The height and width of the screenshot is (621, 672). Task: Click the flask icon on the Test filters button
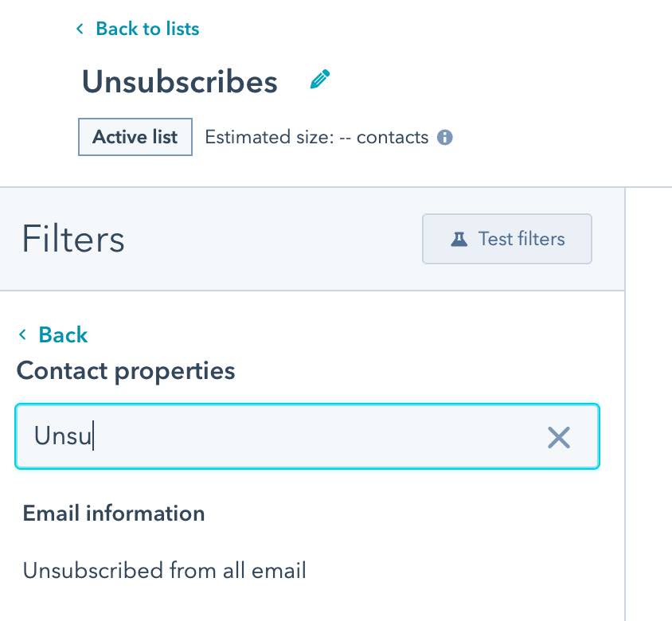(x=460, y=239)
